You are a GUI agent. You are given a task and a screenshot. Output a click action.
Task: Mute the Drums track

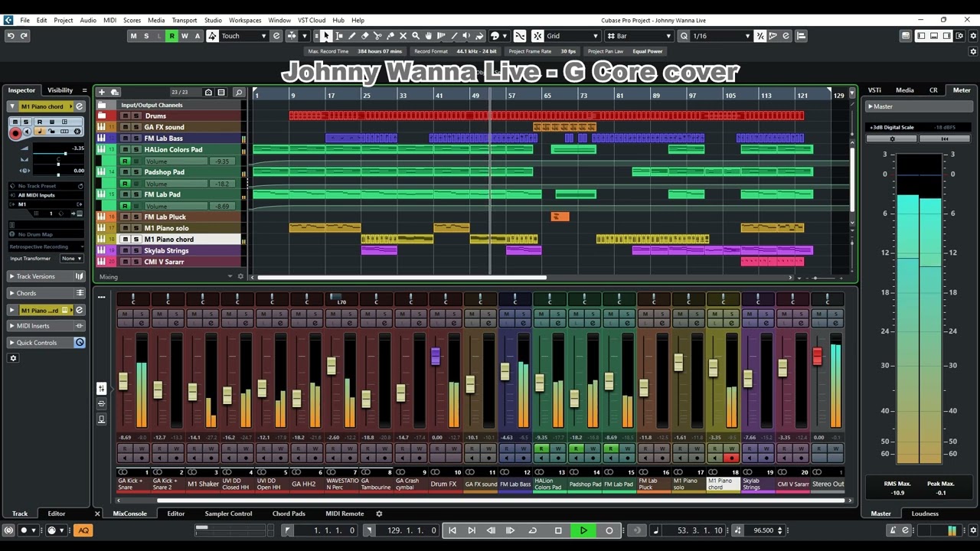(125, 116)
